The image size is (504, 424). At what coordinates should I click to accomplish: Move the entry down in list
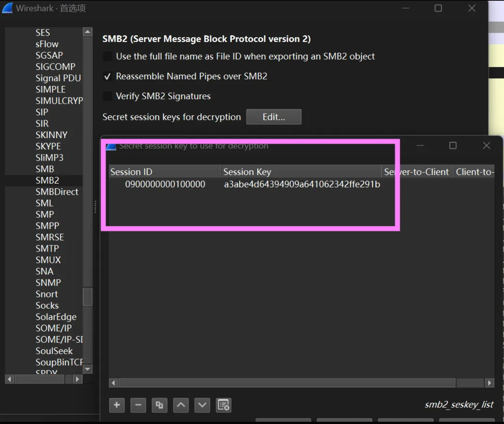[202, 405]
